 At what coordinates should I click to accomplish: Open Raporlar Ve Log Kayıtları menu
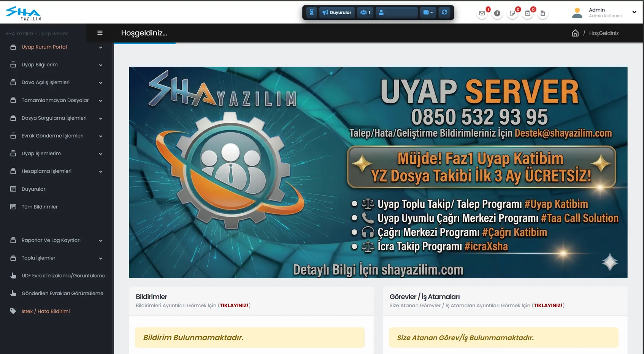tap(51, 240)
